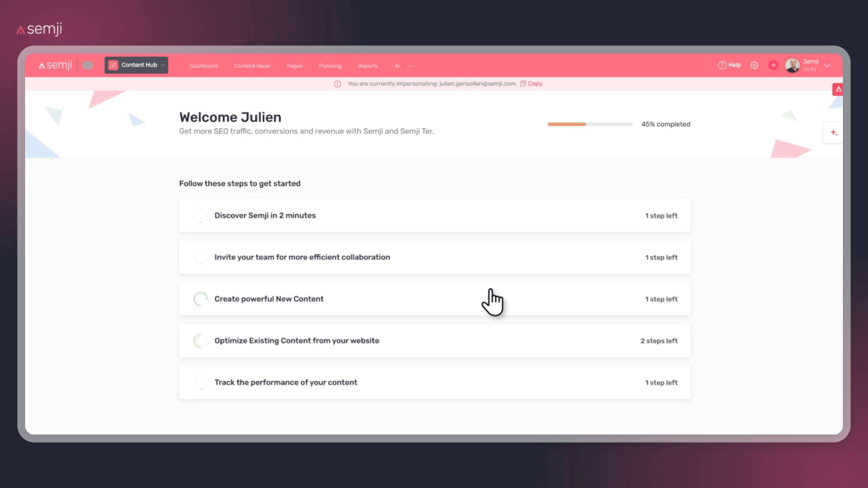Expand the Create powerful New Content step
The width and height of the screenshot is (868, 488).
pyautogui.click(x=435, y=299)
